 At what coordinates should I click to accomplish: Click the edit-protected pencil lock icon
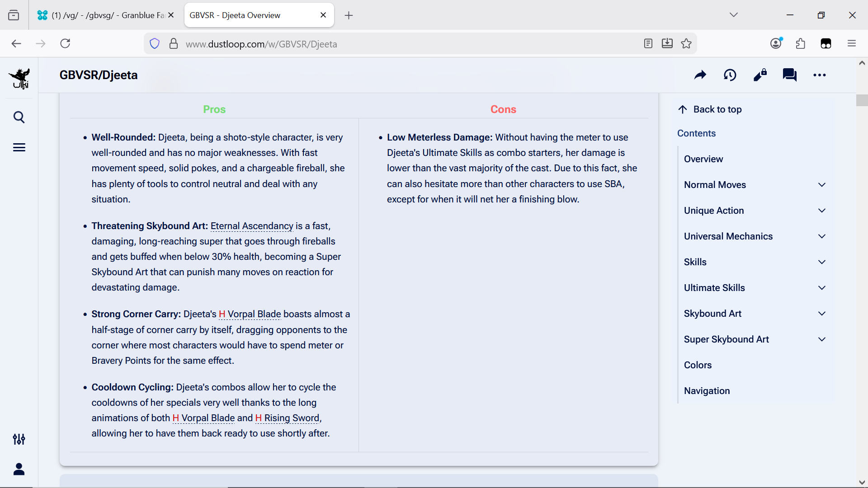(x=760, y=75)
